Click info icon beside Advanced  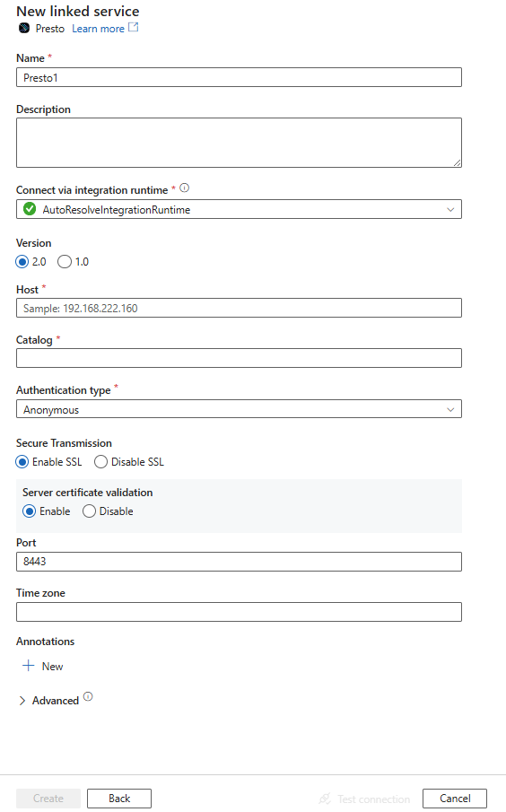88,696
